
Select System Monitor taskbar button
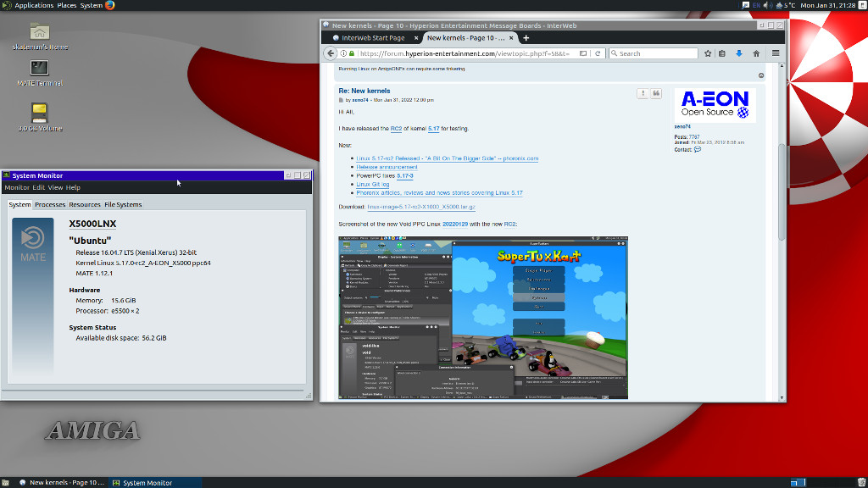(x=155, y=482)
